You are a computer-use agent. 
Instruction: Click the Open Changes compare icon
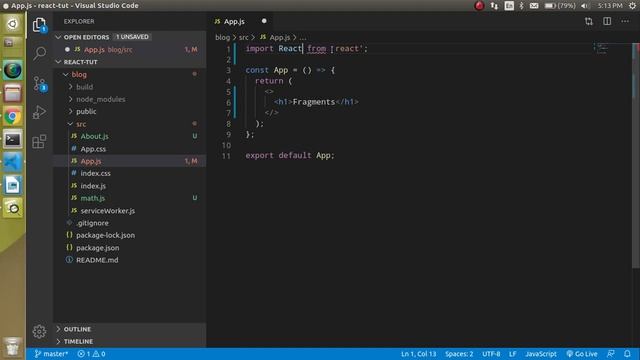(589, 21)
